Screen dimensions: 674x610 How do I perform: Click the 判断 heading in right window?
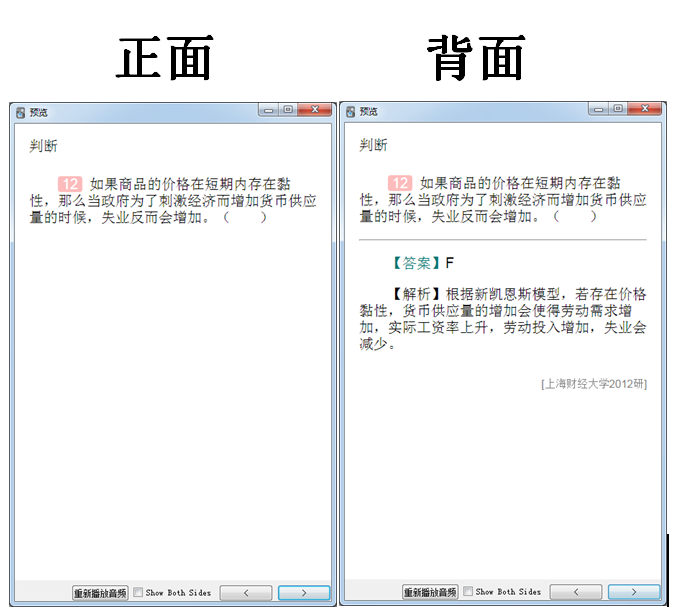click(x=373, y=145)
